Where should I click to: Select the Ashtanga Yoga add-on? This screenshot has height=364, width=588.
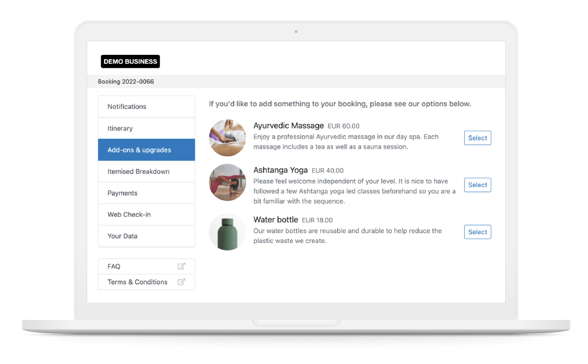[x=477, y=185]
